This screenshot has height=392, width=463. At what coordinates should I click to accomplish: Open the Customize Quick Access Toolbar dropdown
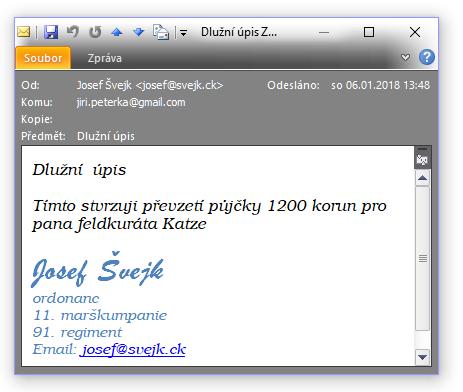tap(183, 33)
